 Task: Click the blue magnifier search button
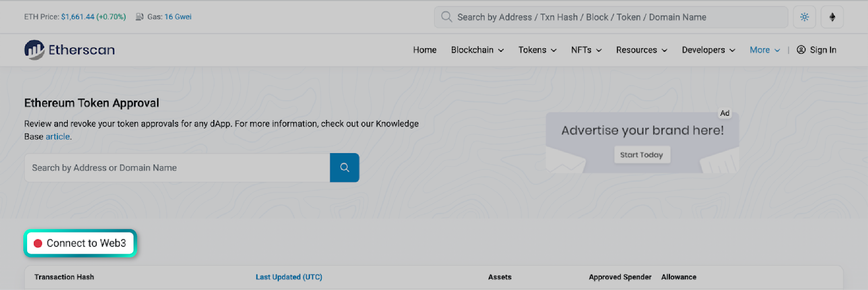(x=344, y=168)
